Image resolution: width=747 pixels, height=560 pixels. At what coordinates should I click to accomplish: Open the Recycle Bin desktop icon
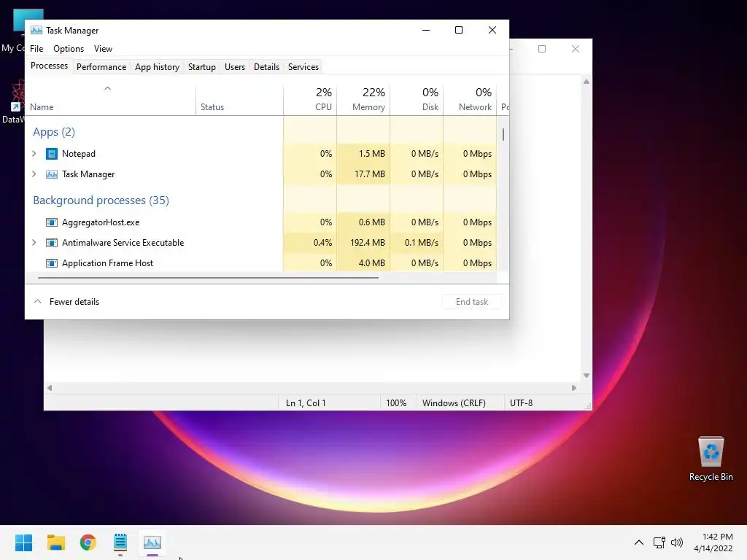pos(711,458)
